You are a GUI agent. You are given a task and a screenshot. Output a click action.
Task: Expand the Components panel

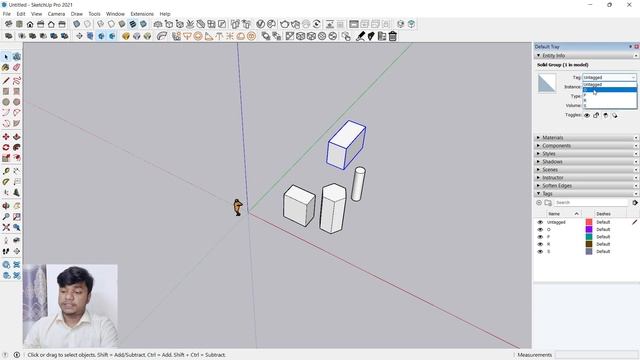(538, 146)
